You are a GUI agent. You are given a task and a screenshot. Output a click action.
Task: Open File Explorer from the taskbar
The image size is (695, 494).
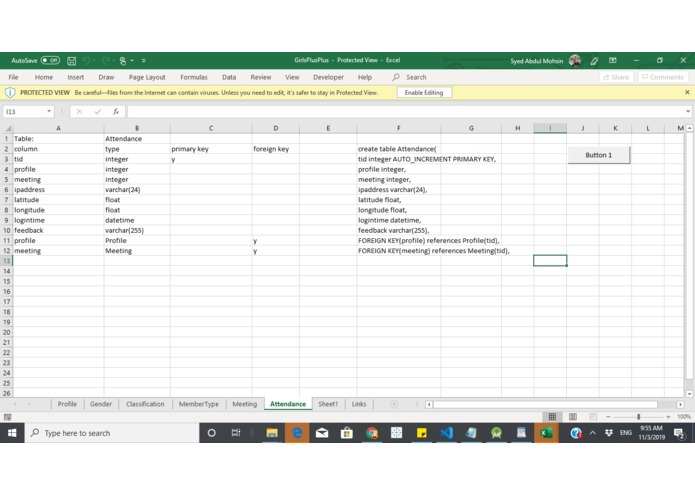tap(272, 433)
